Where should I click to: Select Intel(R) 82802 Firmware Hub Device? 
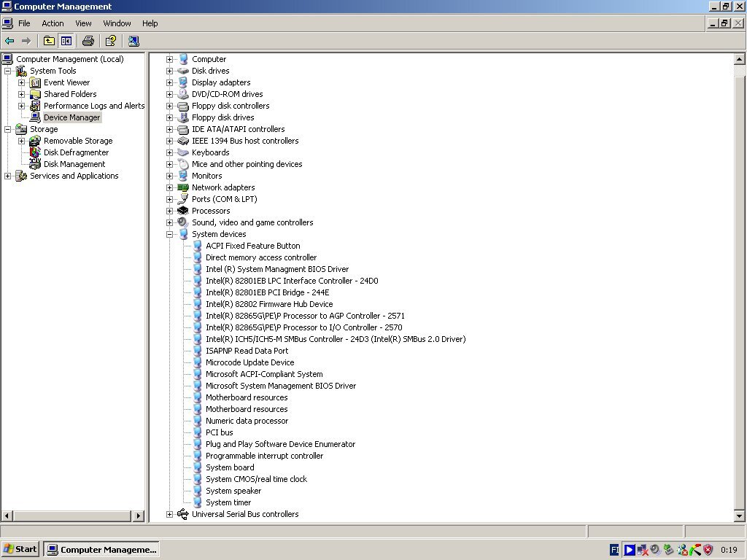269,304
